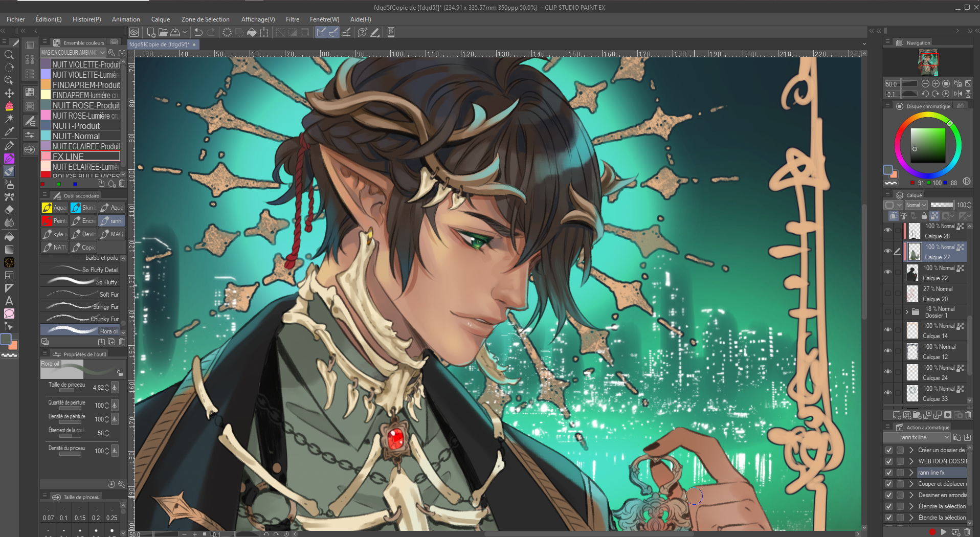Open the rann fx line action set dropdown
Image resolution: width=980 pixels, height=537 pixels.
coord(946,437)
